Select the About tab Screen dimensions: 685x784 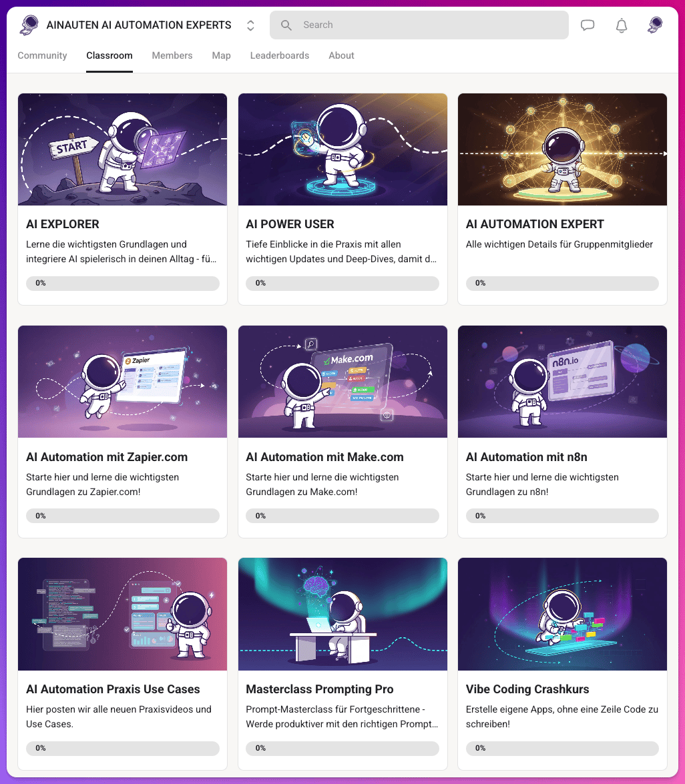341,55
